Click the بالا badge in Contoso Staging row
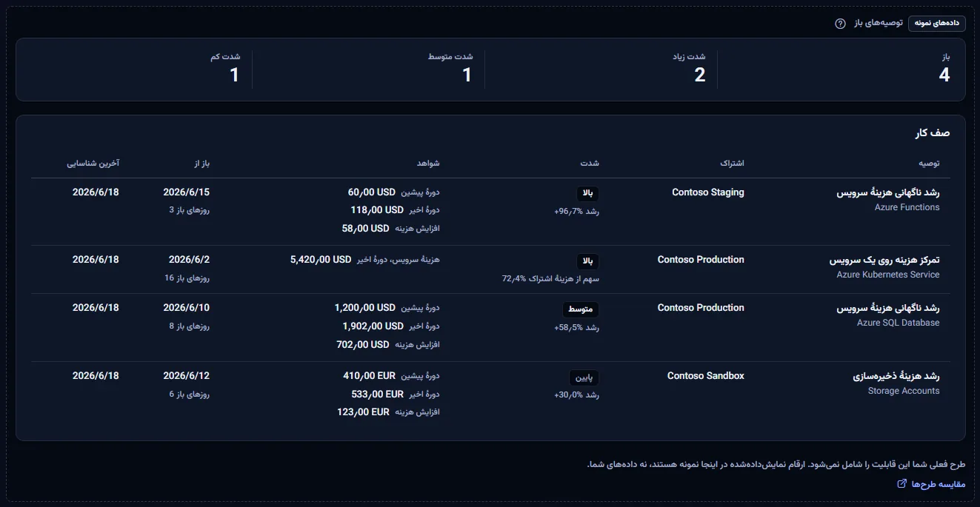The image size is (980, 507). pos(587,194)
